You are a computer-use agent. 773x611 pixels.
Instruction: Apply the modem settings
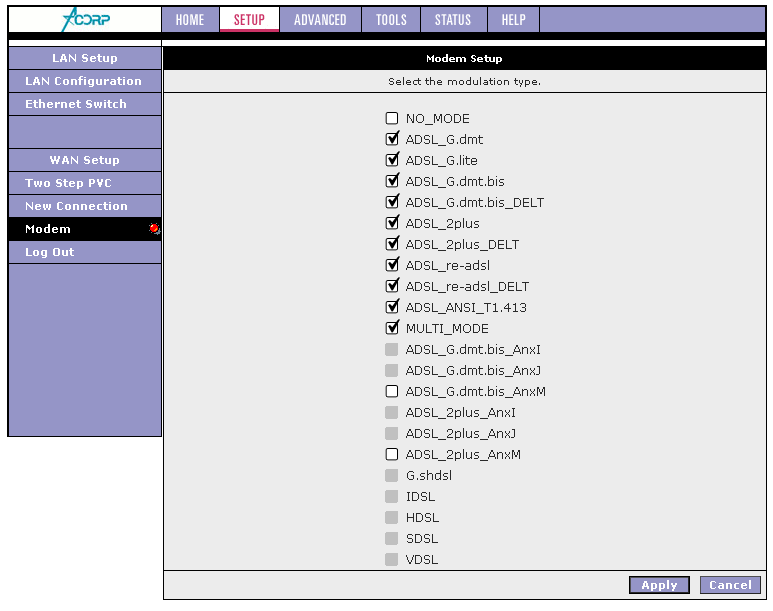point(659,585)
